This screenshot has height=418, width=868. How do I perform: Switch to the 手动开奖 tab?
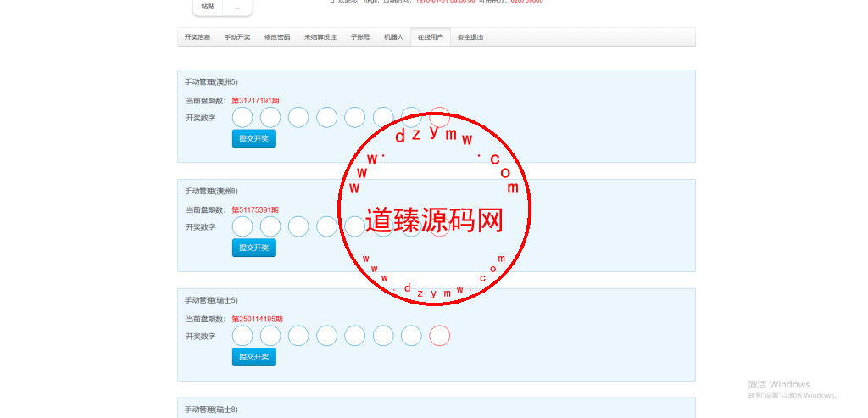point(237,37)
